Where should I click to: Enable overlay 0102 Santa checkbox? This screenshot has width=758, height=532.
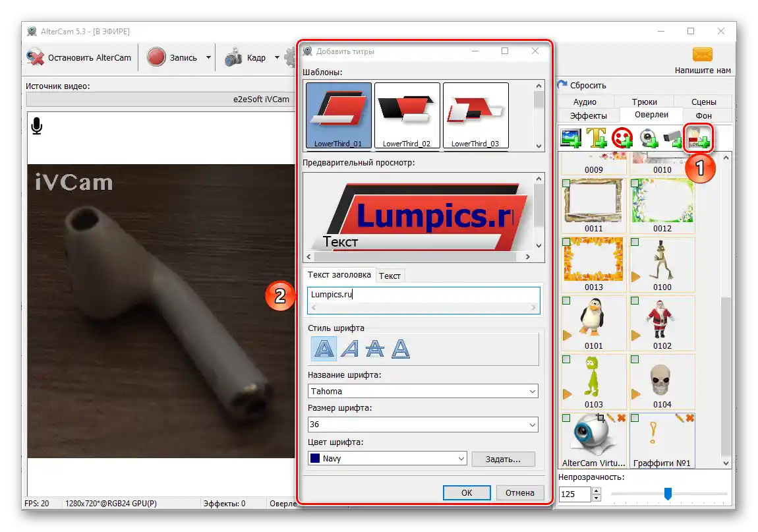pos(635,301)
